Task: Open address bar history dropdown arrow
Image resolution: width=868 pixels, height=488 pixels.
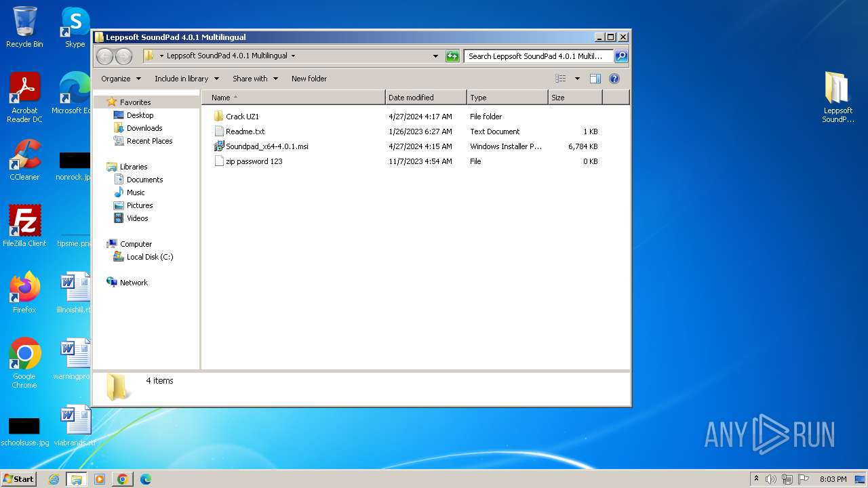Action: point(435,56)
